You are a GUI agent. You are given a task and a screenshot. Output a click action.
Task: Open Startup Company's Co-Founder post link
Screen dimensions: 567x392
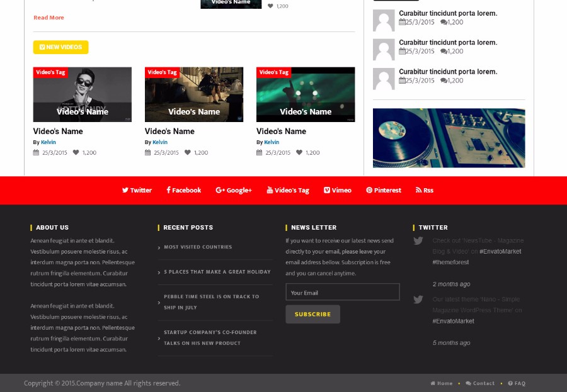click(x=210, y=337)
